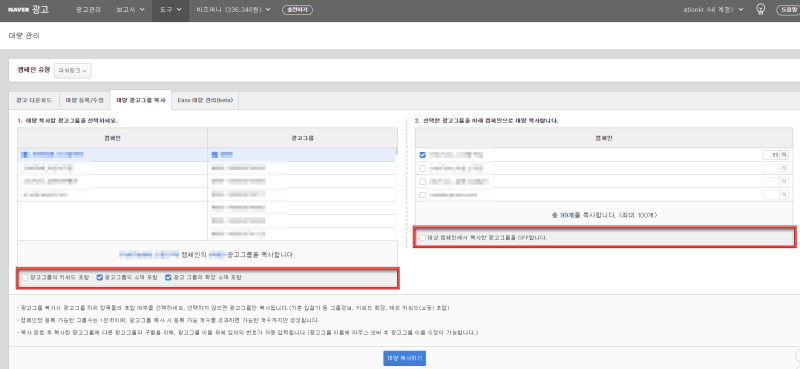Viewport: 800px width, 369px height.
Task: Click the 도움말 help button
Action: click(x=788, y=9)
